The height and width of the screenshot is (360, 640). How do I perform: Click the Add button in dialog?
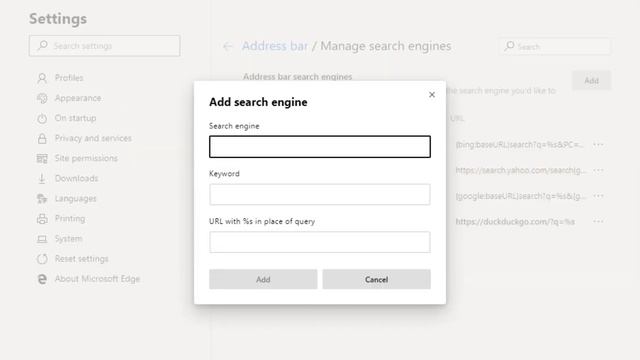[x=263, y=279]
